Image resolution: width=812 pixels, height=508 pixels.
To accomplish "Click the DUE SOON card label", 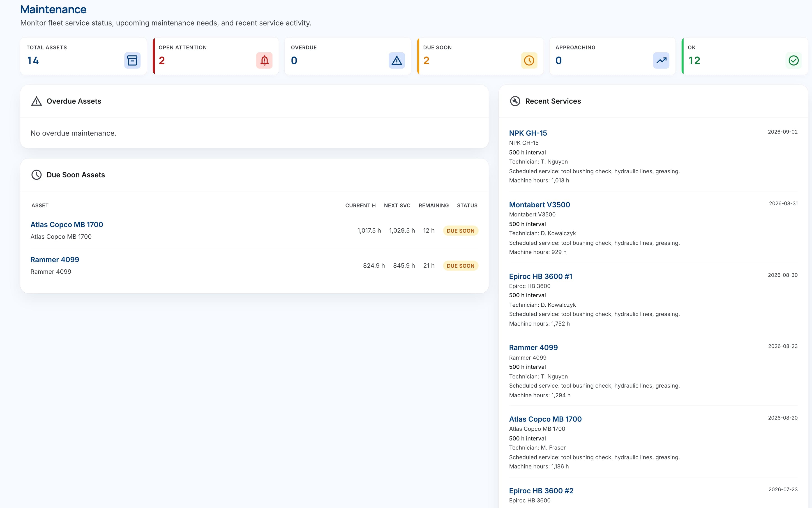I will 437,47.
